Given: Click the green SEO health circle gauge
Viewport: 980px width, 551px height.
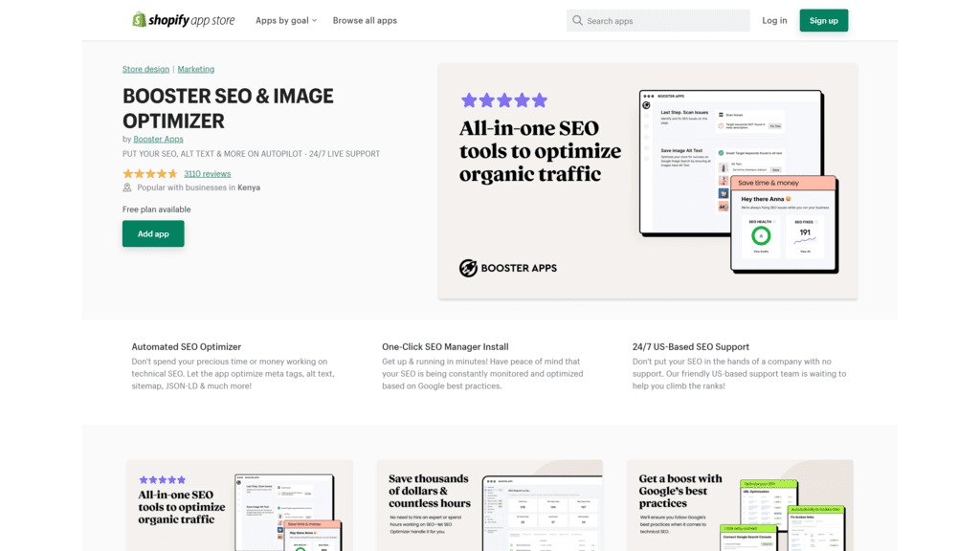Looking at the screenshot, I should [761, 235].
